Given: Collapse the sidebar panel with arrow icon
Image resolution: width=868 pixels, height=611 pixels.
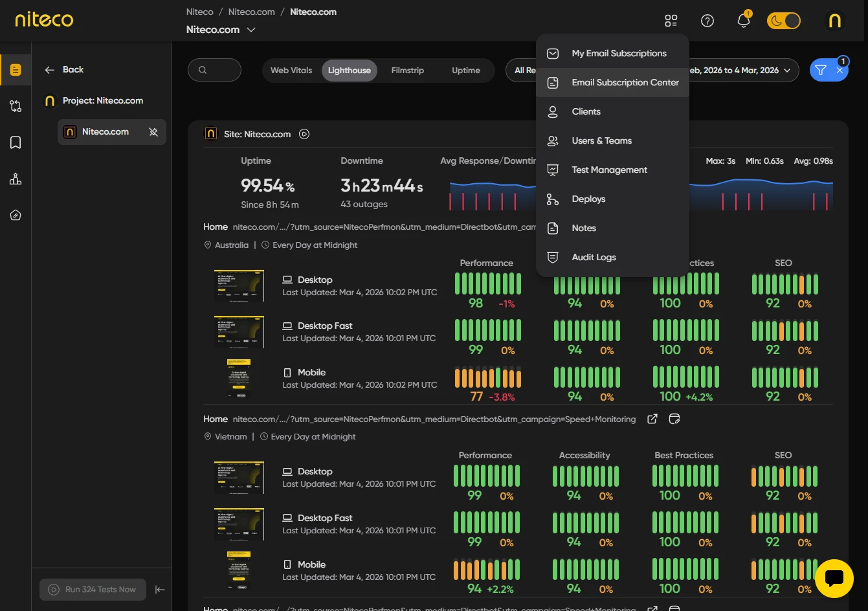Looking at the screenshot, I should 160,590.
